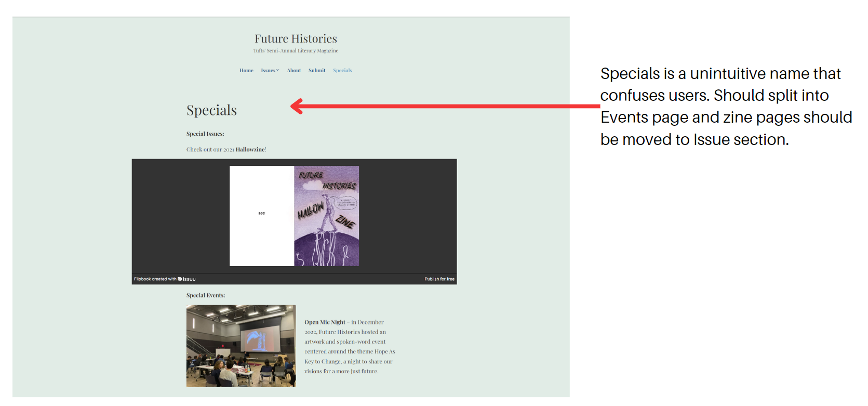Open the Submit page

coord(317,71)
